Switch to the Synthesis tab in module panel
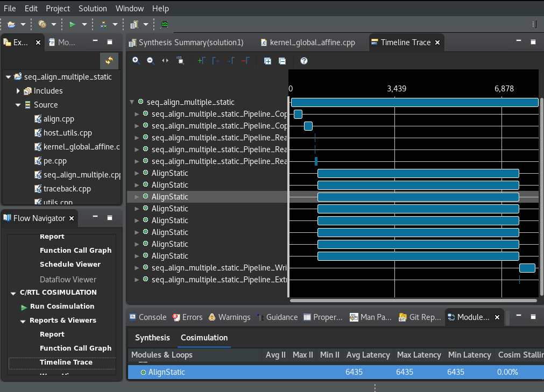544x392 pixels. [152, 338]
